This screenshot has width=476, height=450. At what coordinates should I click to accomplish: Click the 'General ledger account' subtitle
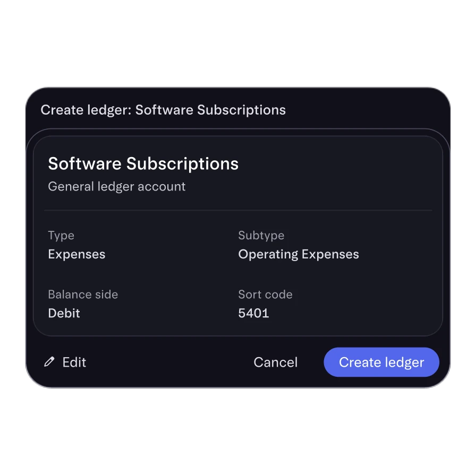point(117,186)
